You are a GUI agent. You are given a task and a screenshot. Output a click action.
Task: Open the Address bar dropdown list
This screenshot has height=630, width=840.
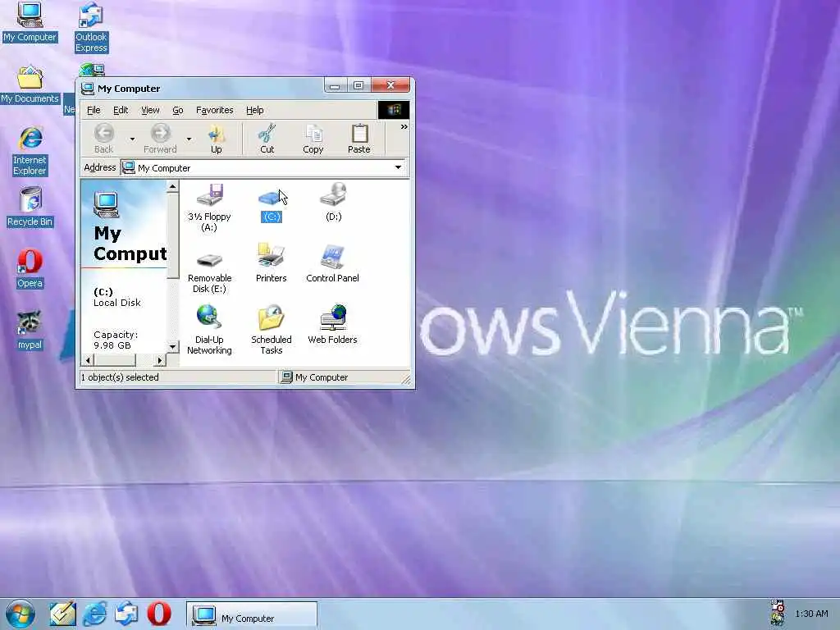point(398,167)
